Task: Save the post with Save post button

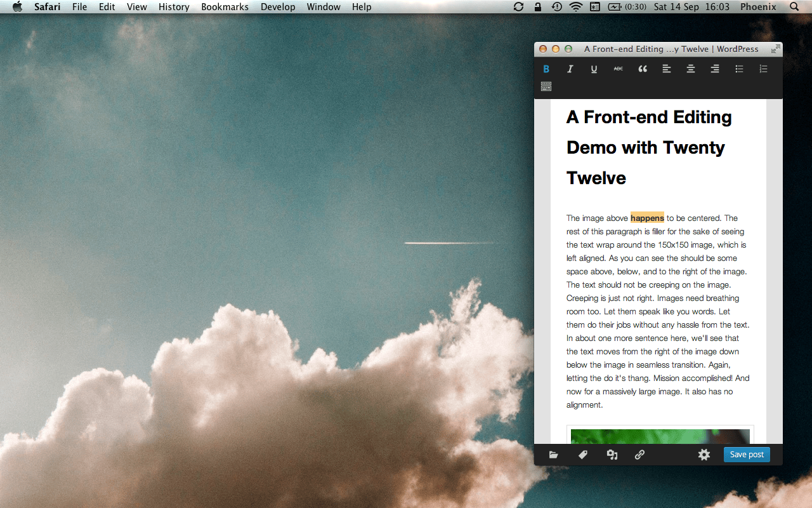Action: click(x=747, y=454)
